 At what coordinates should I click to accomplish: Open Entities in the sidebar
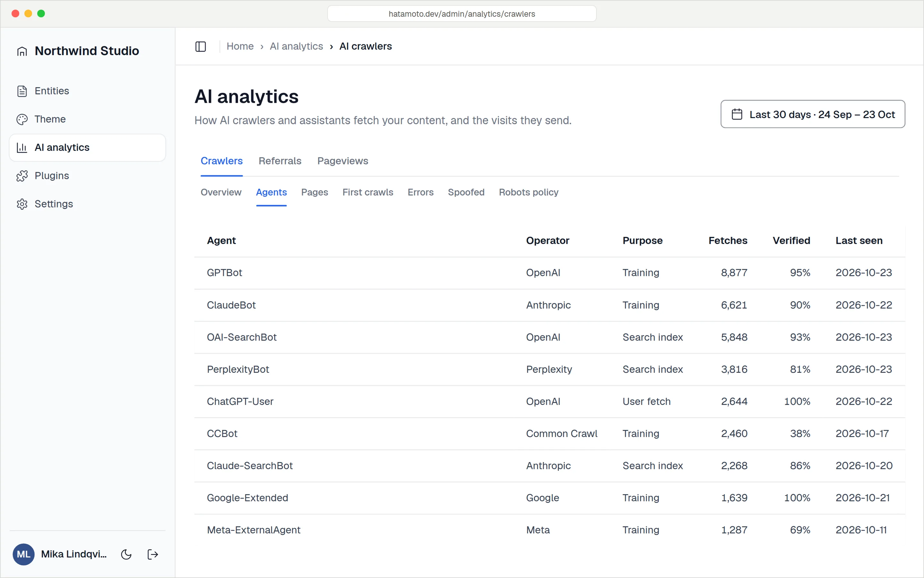(88, 91)
